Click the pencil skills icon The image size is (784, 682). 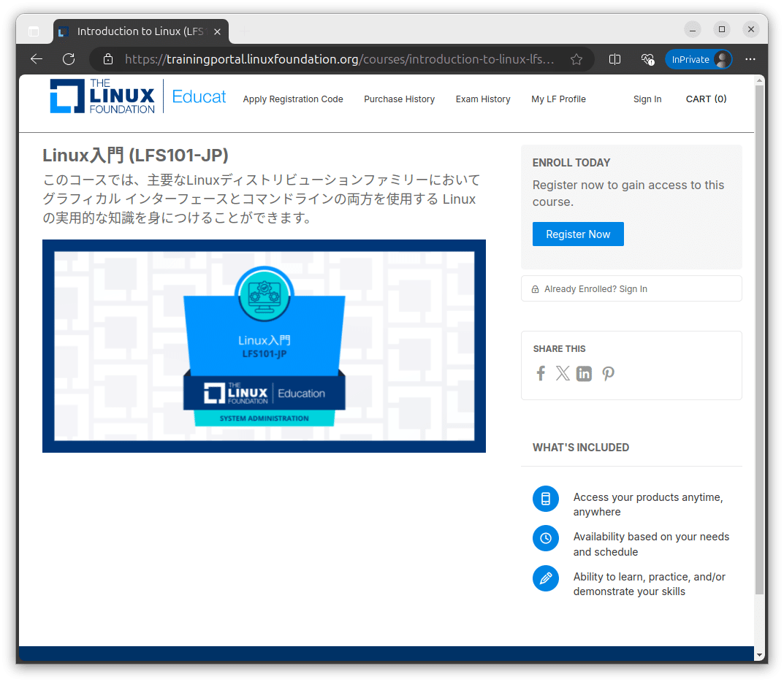pos(546,578)
